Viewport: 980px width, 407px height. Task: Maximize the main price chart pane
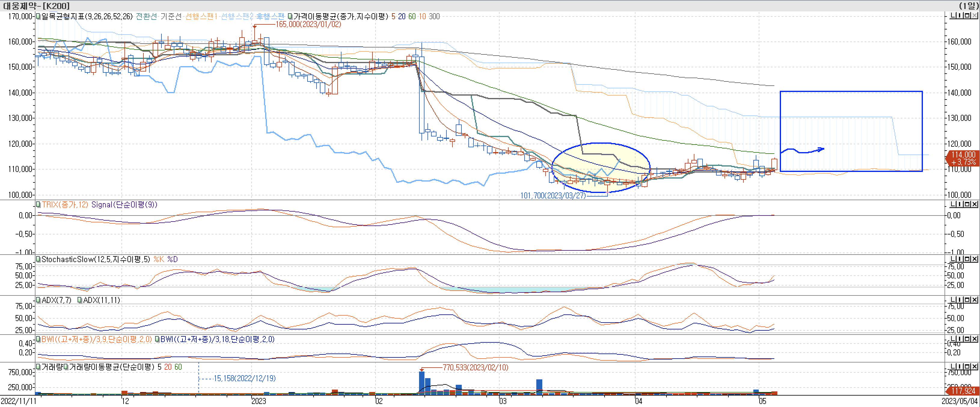point(967,16)
